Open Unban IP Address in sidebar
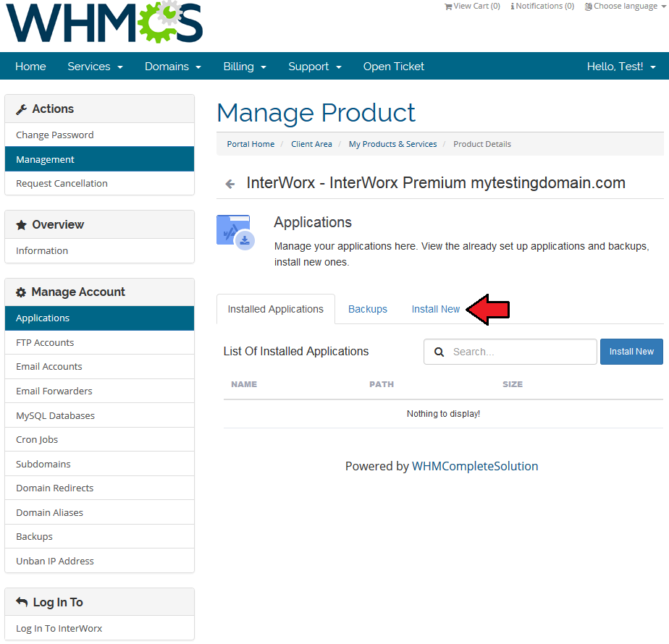669x644 pixels. click(x=99, y=562)
